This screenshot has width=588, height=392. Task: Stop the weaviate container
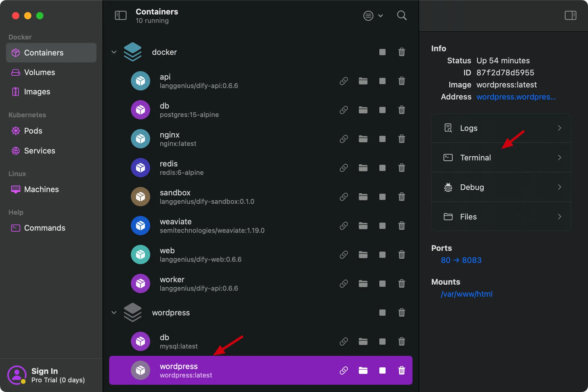click(382, 226)
